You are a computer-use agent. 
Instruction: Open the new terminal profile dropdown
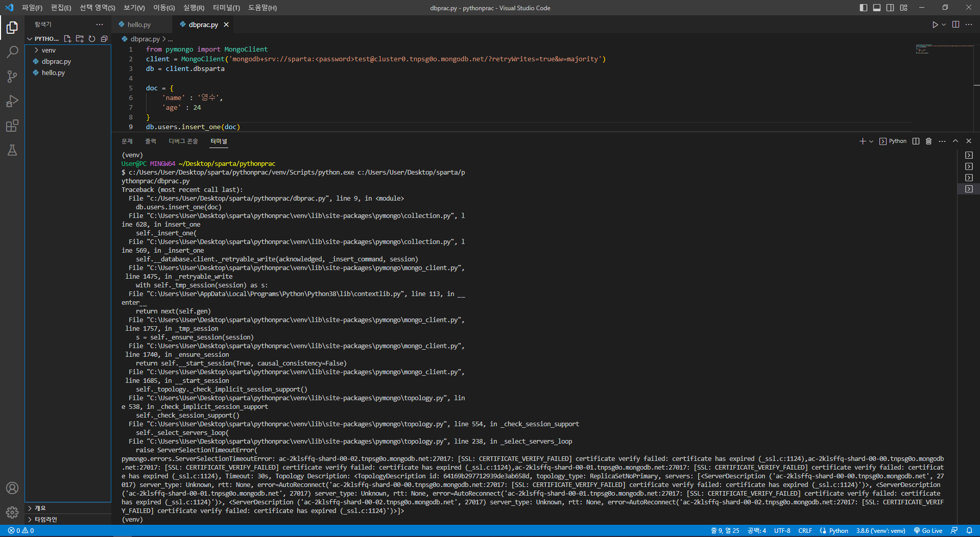tap(871, 141)
